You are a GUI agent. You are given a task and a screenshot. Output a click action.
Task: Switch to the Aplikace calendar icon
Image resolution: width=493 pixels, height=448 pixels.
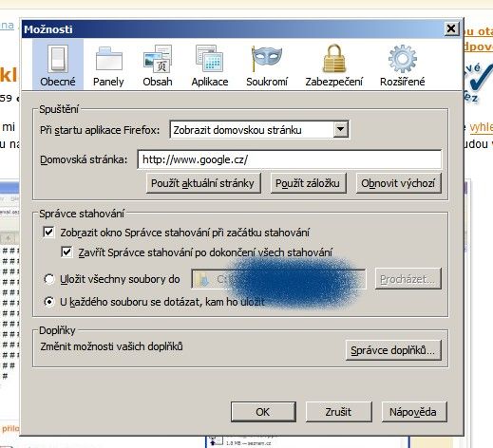pos(209,59)
